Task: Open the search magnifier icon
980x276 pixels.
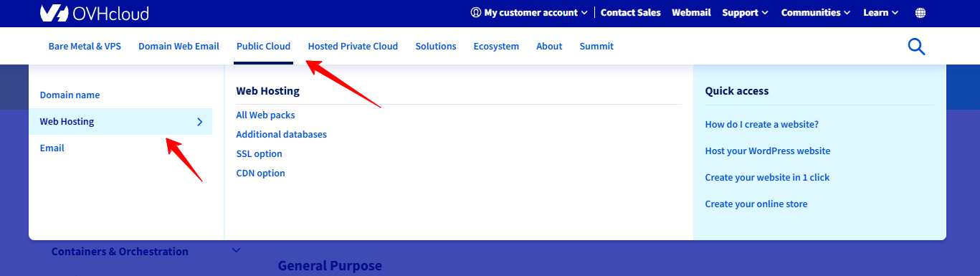Action: pyautogui.click(x=916, y=47)
